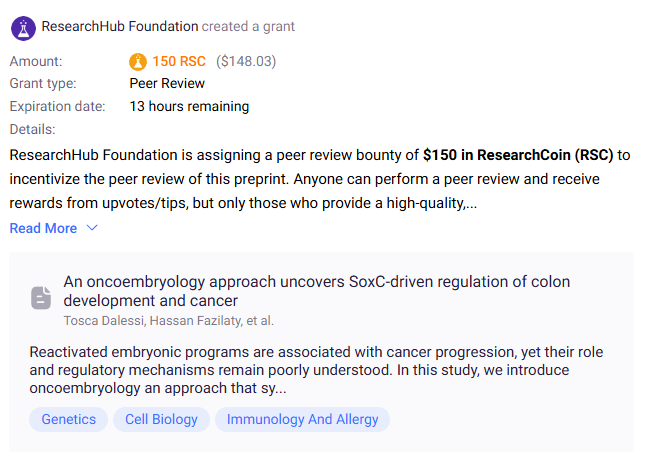The height and width of the screenshot is (459, 647).
Task: Click the 'created a grant' text
Action: coord(248,27)
